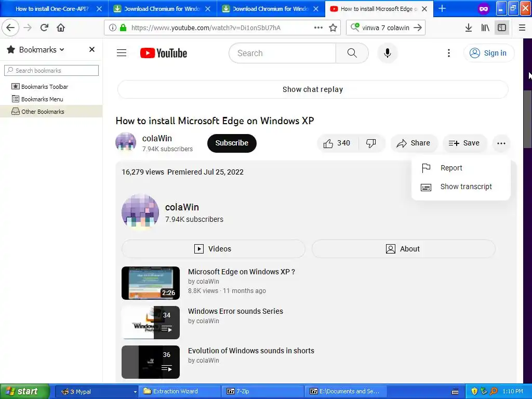Open Bookmarks Toolbar folder
The width and height of the screenshot is (532, 399).
click(45, 87)
